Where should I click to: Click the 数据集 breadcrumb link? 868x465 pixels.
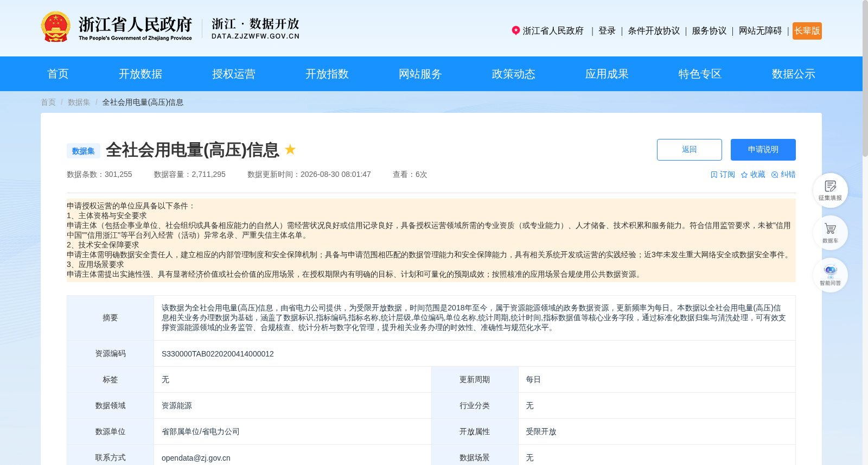tap(79, 102)
